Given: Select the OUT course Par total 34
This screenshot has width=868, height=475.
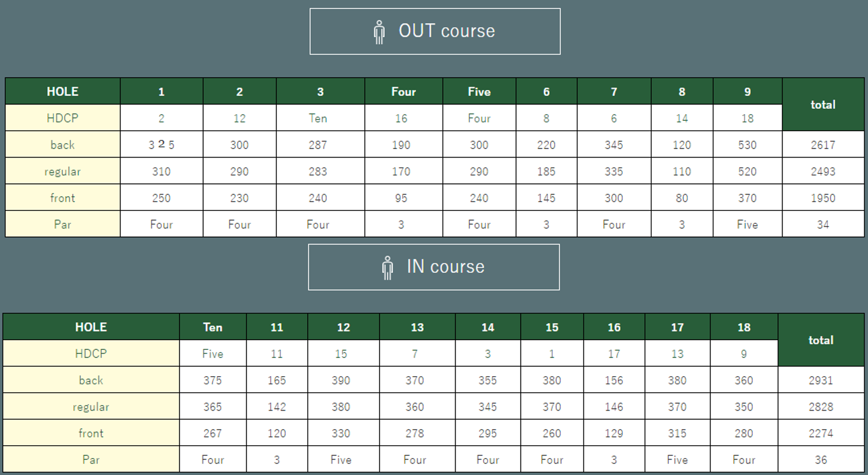Looking at the screenshot, I should [x=823, y=224].
